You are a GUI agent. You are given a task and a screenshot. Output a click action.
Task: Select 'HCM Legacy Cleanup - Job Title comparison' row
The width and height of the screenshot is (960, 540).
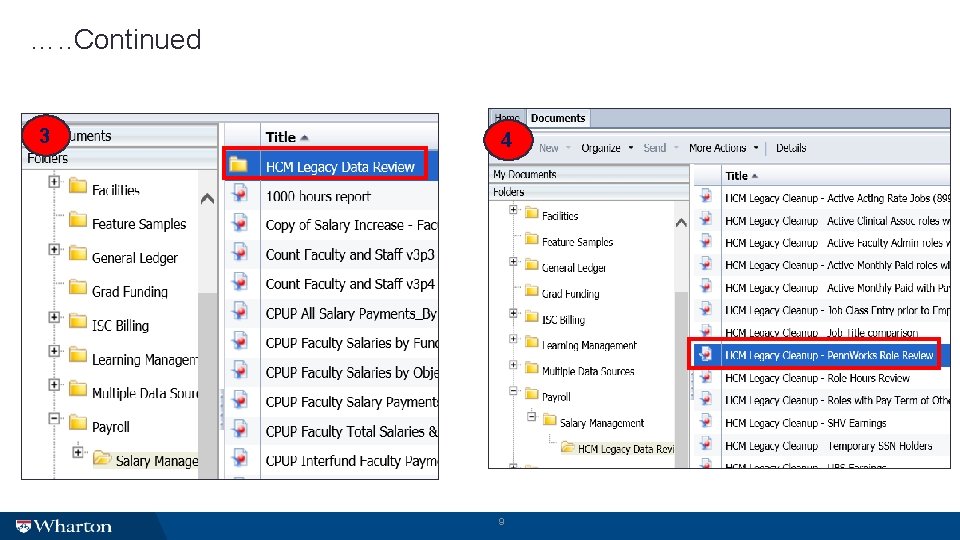pos(822,332)
